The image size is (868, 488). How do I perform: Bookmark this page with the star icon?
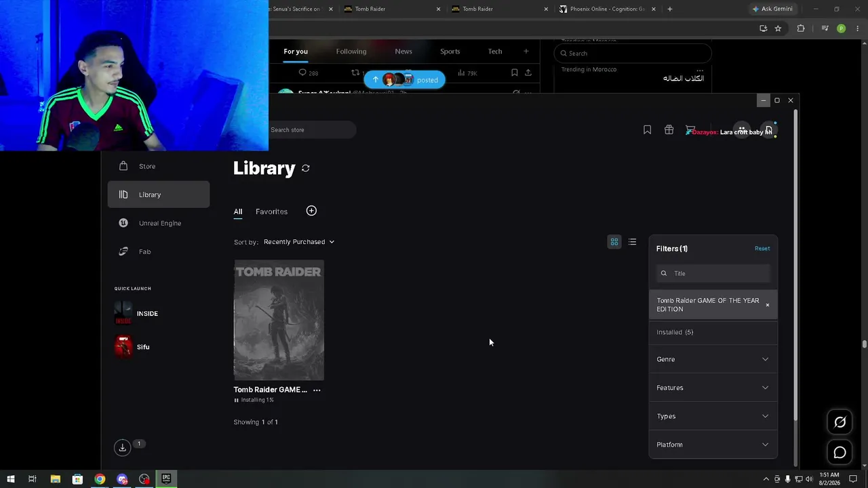click(778, 28)
